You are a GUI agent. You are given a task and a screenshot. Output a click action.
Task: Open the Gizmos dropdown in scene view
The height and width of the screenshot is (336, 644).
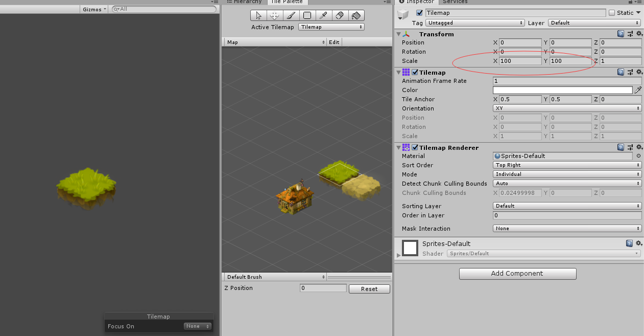coord(95,9)
